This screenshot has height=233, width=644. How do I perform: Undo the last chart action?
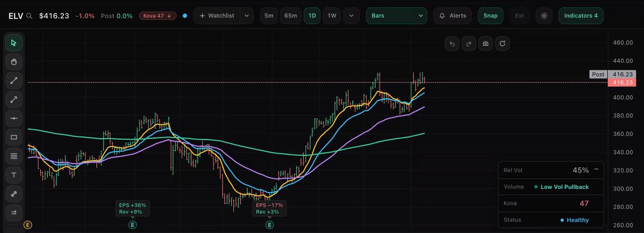click(x=452, y=44)
